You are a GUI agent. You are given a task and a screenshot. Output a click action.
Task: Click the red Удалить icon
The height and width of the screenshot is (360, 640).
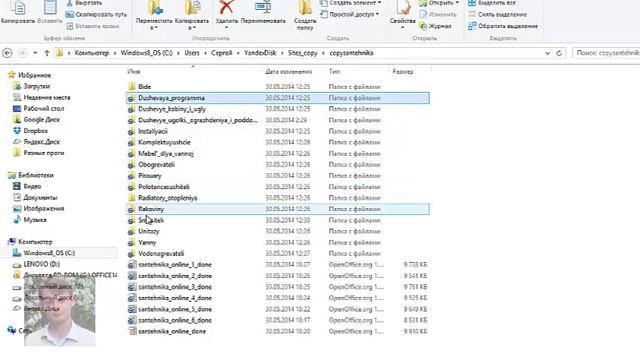click(x=227, y=7)
